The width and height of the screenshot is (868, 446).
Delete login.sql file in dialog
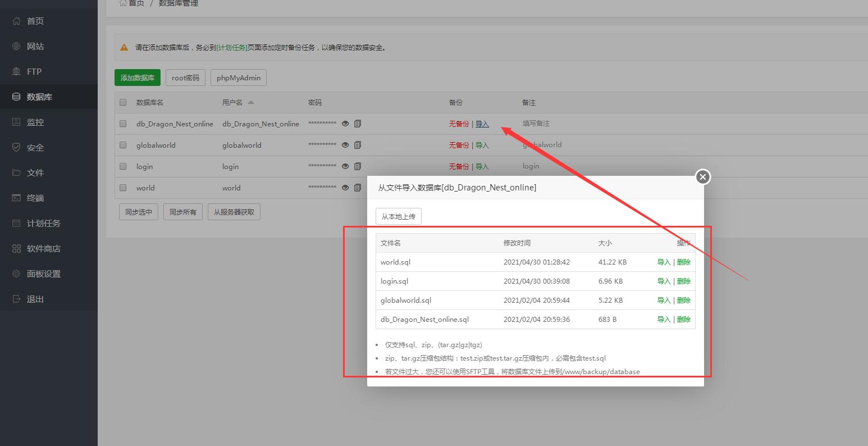click(684, 281)
